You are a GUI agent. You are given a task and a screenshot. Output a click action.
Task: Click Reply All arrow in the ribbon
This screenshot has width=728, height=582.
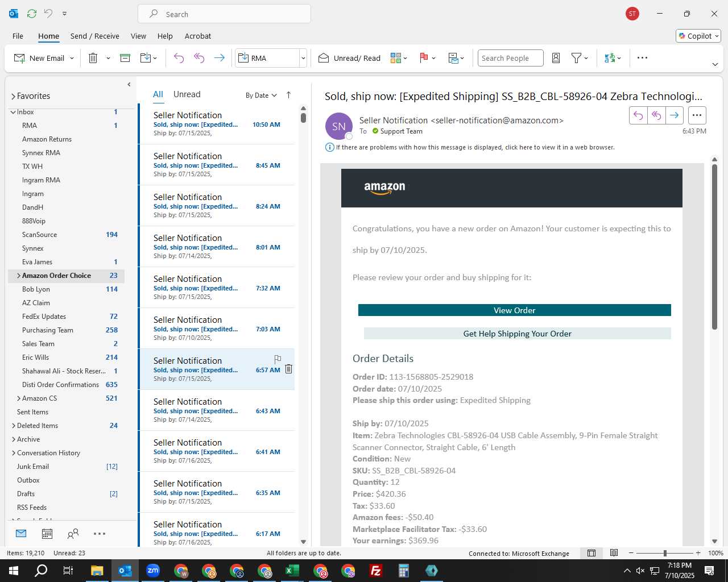point(199,58)
